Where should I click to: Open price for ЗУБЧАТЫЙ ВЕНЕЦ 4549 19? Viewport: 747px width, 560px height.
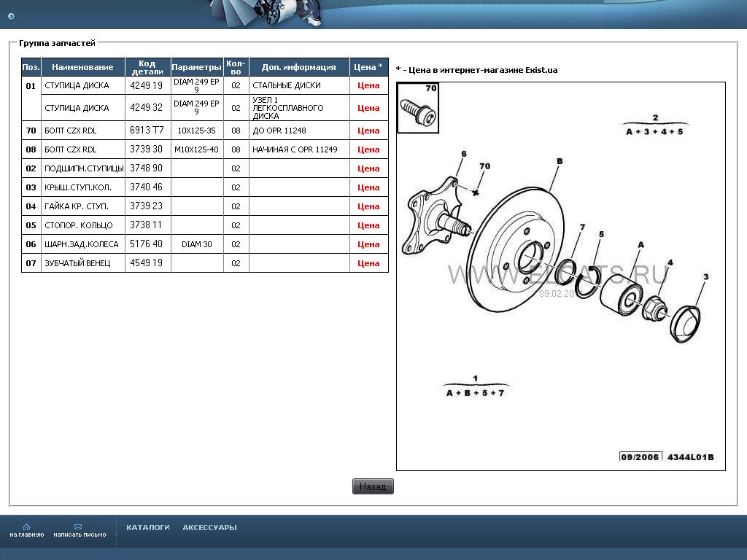click(x=368, y=263)
